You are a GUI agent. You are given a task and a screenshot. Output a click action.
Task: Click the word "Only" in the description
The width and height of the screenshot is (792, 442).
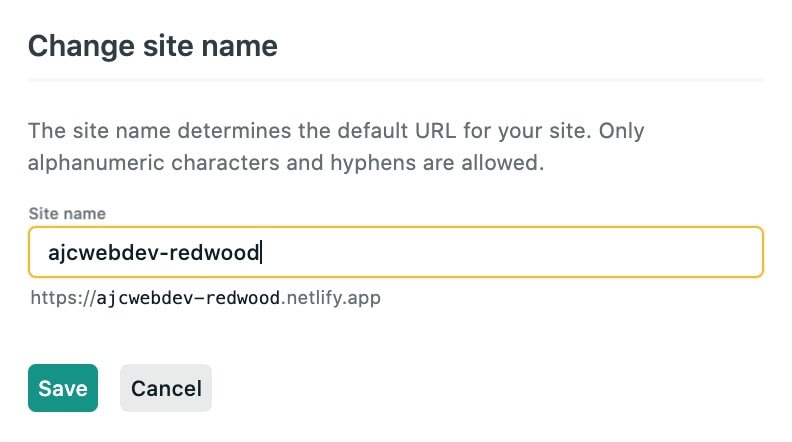pyautogui.click(x=621, y=131)
